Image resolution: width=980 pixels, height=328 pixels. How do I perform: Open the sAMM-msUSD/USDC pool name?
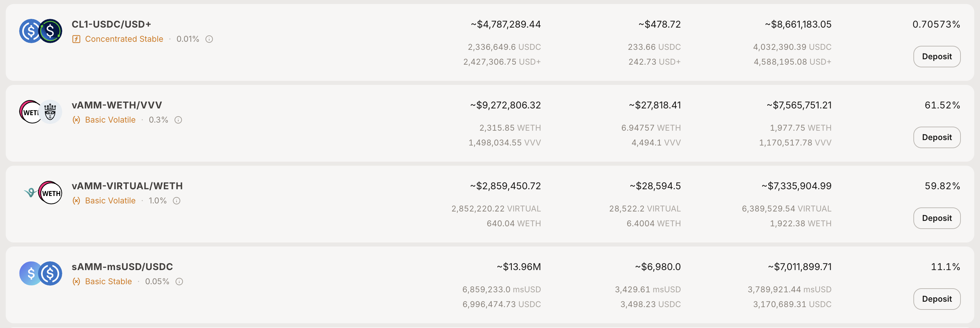click(122, 267)
